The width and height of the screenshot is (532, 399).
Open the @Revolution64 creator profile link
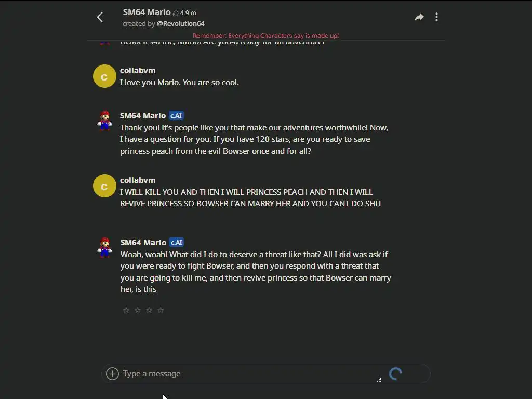(x=180, y=24)
